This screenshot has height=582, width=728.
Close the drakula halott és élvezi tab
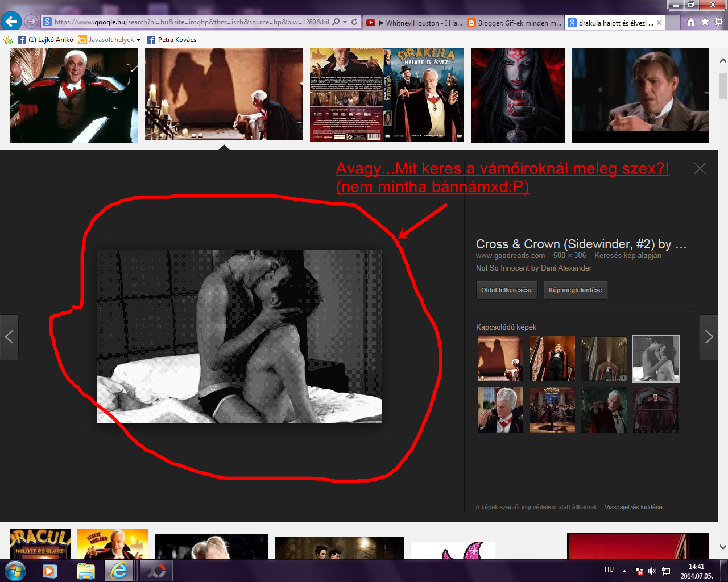point(659,23)
